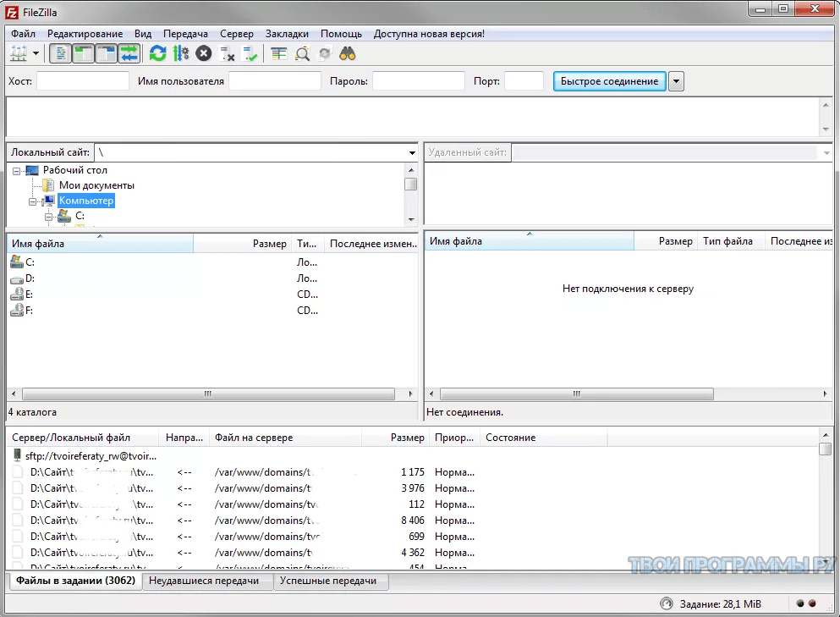
Task: Select CD drive E: in file list
Action: pos(29,295)
